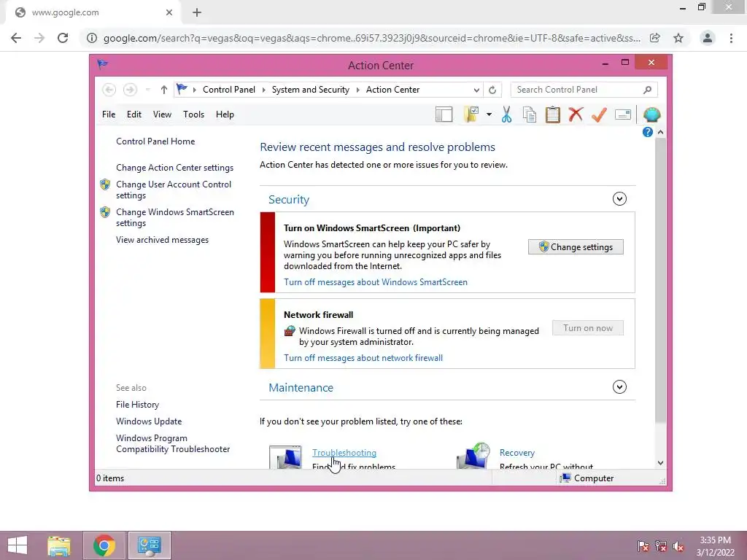Click the Search Control Panel field

(584, 90)
